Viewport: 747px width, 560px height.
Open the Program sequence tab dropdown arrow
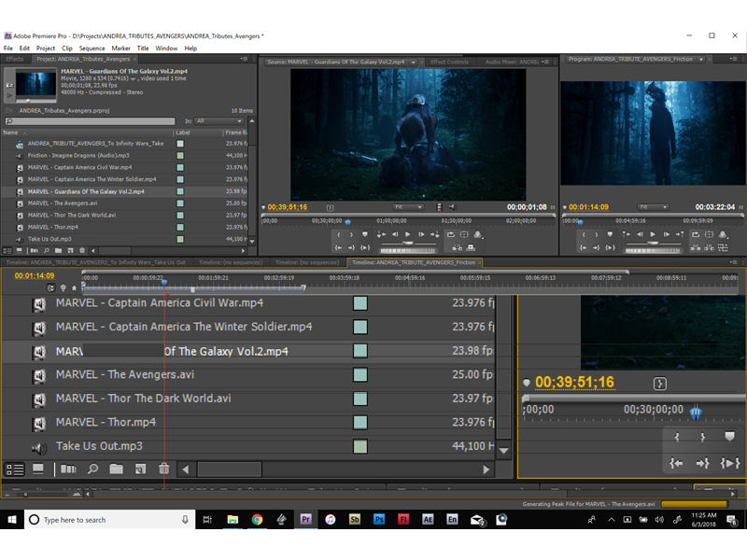pos(701,60)
